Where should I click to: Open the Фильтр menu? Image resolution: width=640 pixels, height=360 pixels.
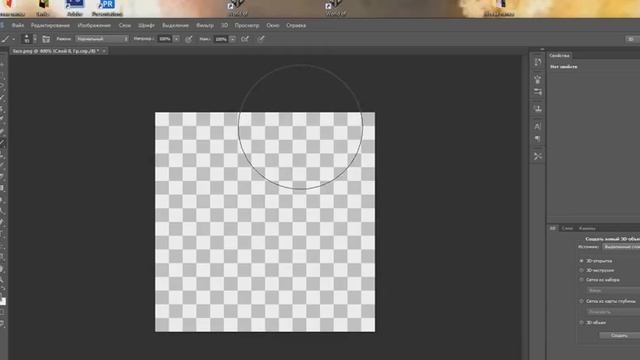click(x=205, y=25)
